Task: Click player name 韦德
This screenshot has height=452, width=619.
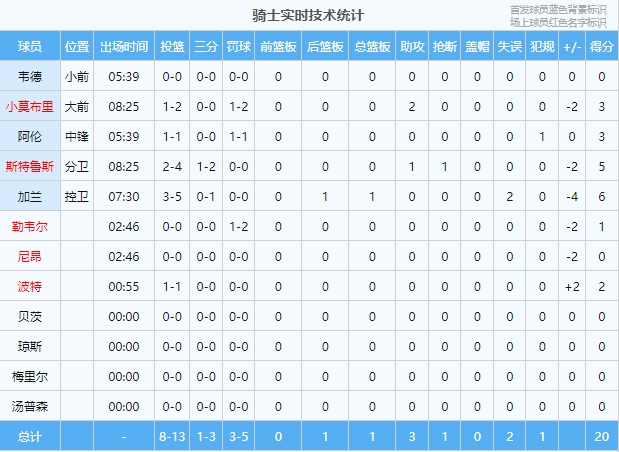Action: 30,77
